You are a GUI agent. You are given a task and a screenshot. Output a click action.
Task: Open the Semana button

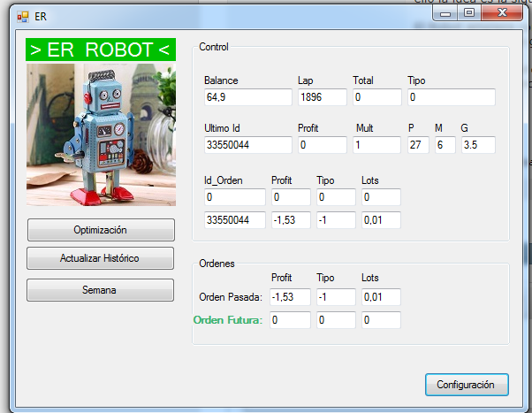click(x=100, y=290)
